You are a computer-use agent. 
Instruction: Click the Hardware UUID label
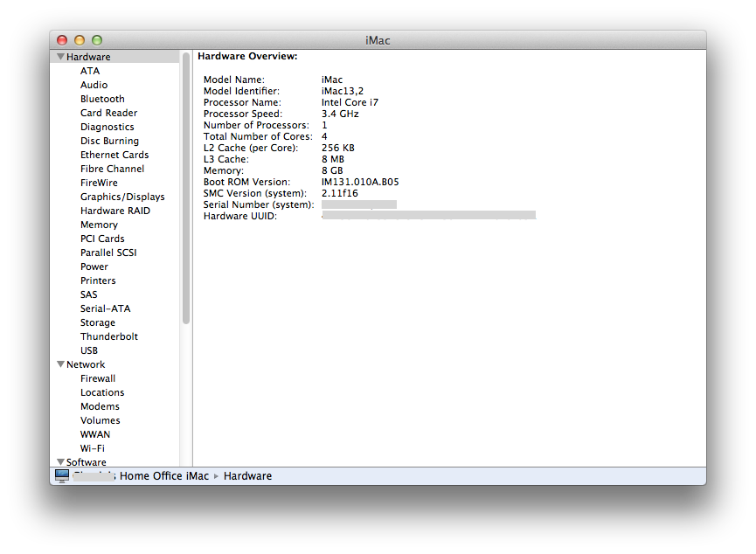coord(240,216)
